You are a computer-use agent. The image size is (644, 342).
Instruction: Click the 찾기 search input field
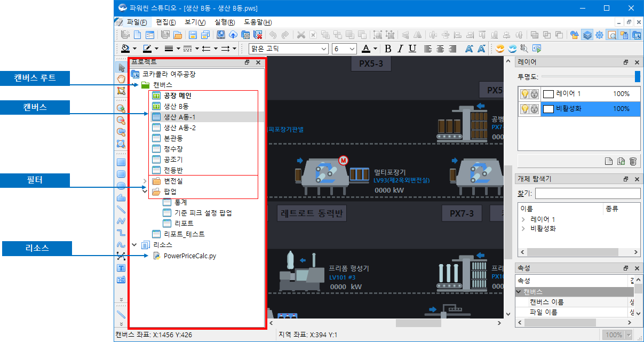click(588, 193)
